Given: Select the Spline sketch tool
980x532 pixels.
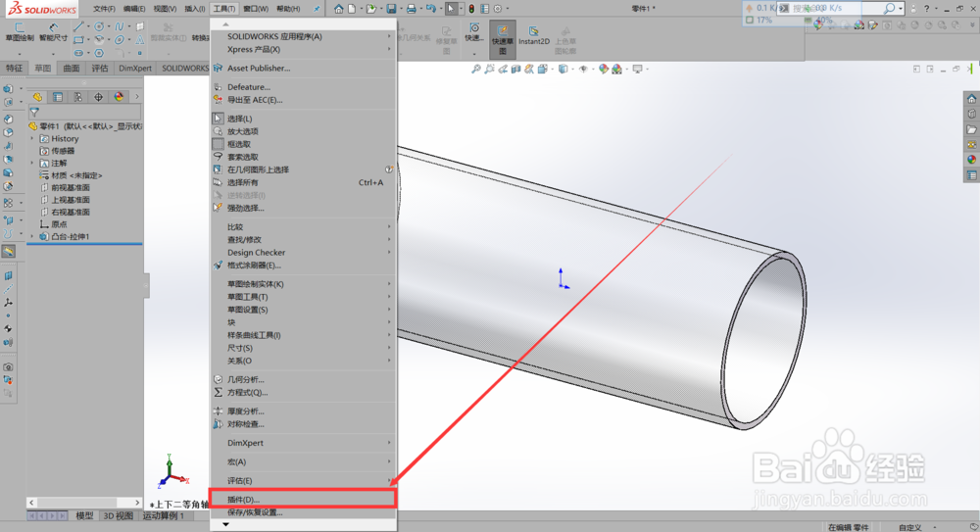Looking at the screenshot, I should (120, 26).
